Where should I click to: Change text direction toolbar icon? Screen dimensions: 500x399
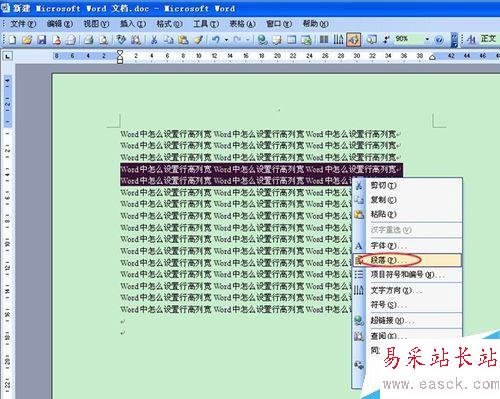click(x=339, y=40)
